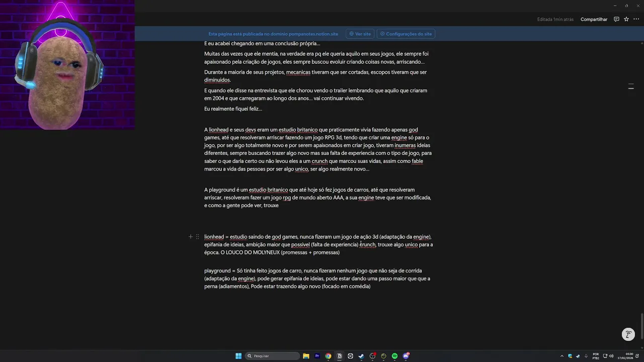
Task: Click the underlined word 'crunch' in lionhead summary
Action: click(368, 244)
